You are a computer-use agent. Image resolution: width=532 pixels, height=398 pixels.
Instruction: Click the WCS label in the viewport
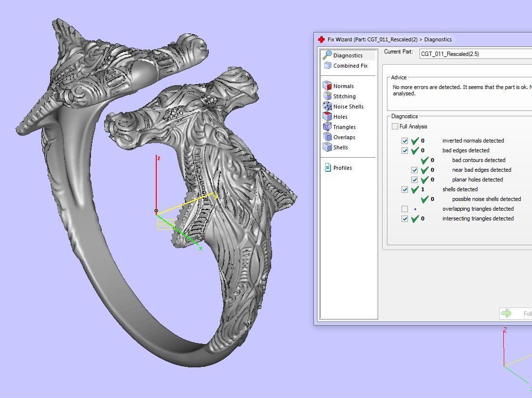pyautogui.click(x=165, y=225)
